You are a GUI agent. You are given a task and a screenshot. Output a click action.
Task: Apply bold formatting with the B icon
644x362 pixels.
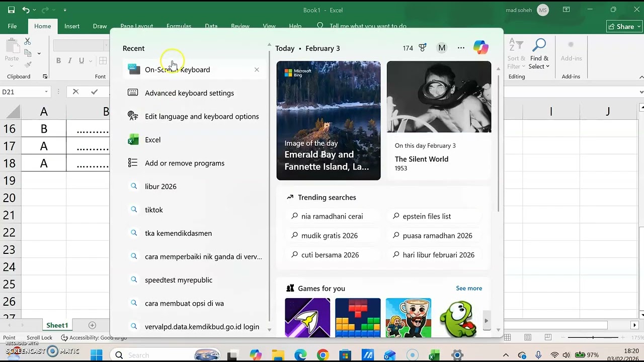58,61
